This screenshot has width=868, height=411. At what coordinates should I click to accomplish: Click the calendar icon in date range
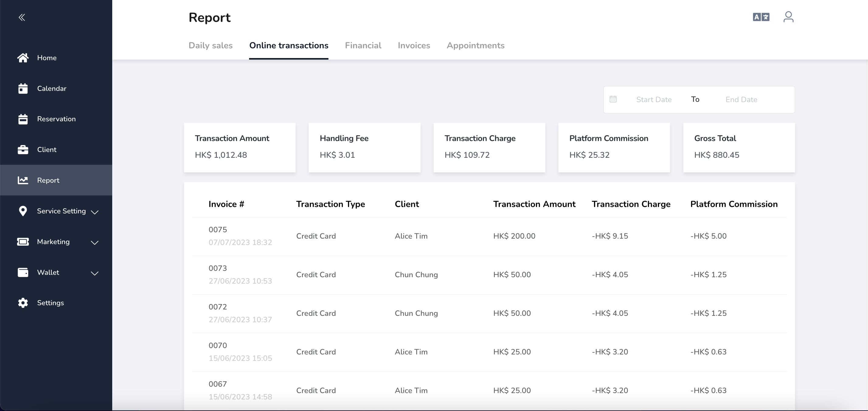(613, 99)
